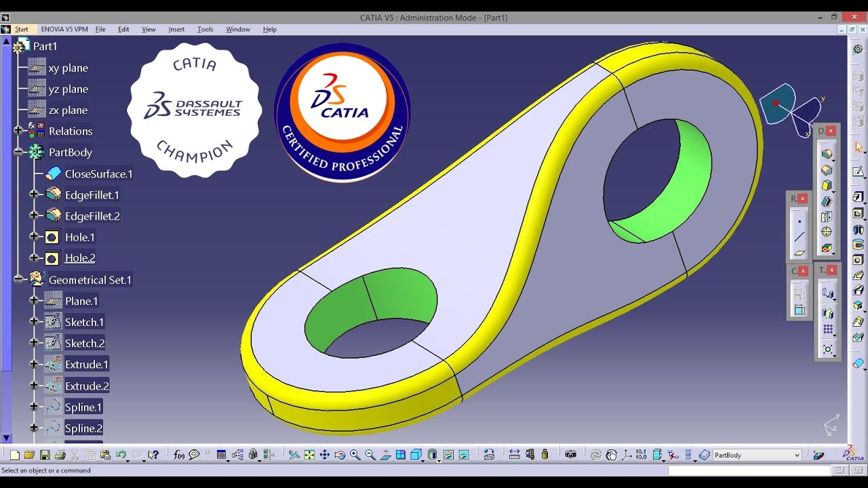Select the Edge Fillet icon in Dress-Up toolbar
Viewport: 868px width, 488px height.
(x=827, y=154)
